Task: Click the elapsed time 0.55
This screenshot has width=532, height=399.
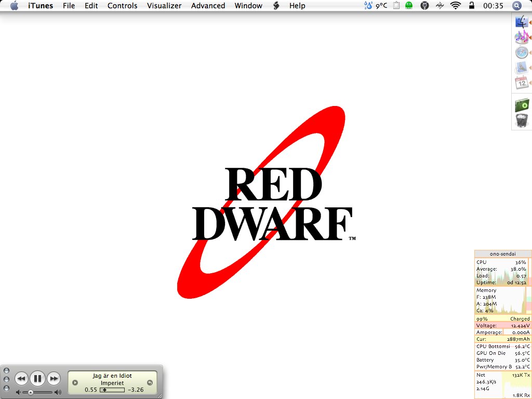Action: (x=91, y=390)
